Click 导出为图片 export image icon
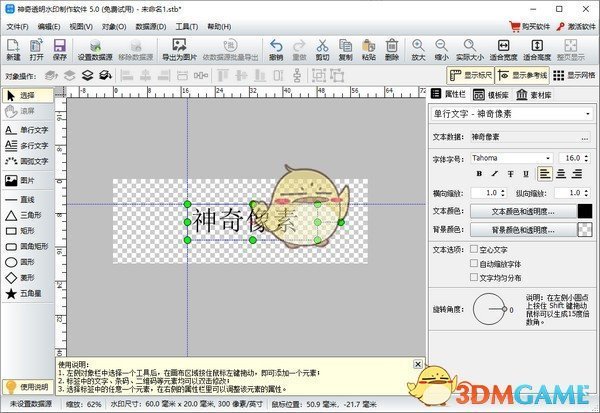This screenshot has width=600, height=413. click(x=179, y=50)
